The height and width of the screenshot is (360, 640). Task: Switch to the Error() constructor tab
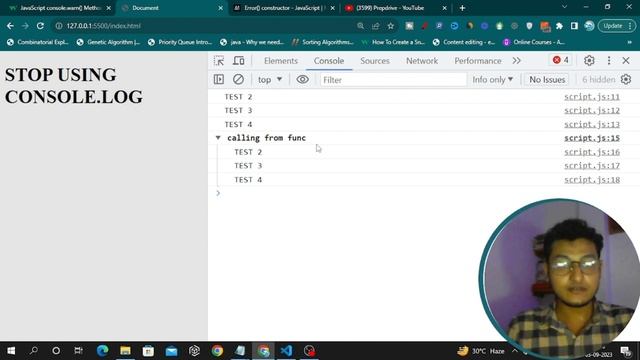click(x=284, y=8)
